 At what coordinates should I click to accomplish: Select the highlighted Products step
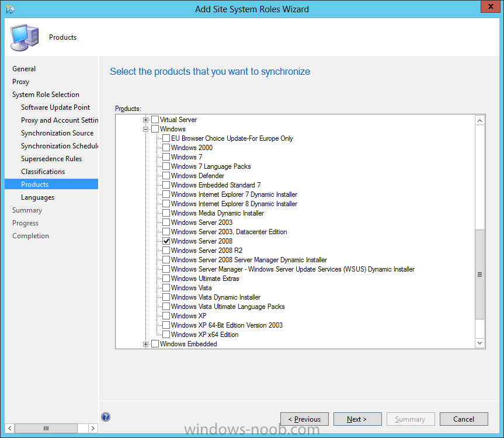pyautogui.click(x=51, y=184)
